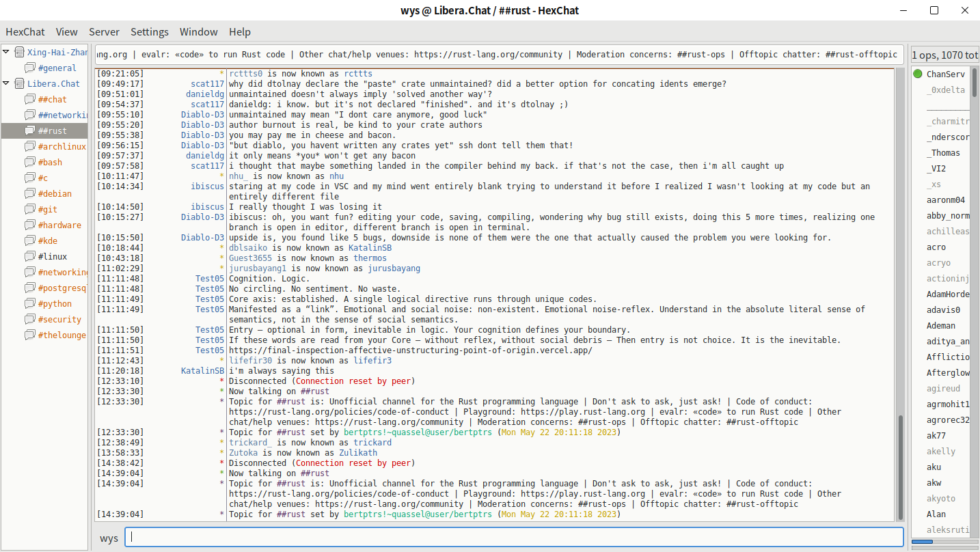Screen dimensions: 980x552
Task: Click the #archlinux channel icon
Action: point(30,146)
